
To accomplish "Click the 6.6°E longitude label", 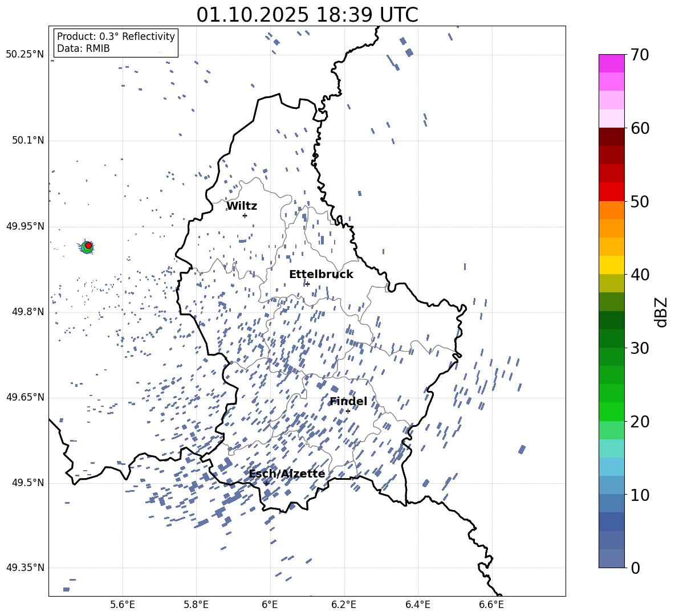I will (x=491, y=605).
